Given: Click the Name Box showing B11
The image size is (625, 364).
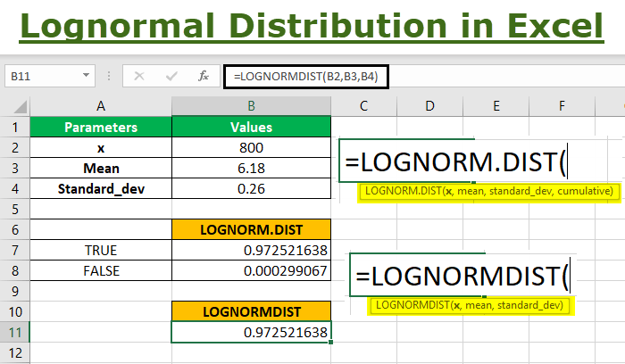Looking at the screenshot, I should pos(50,76).
